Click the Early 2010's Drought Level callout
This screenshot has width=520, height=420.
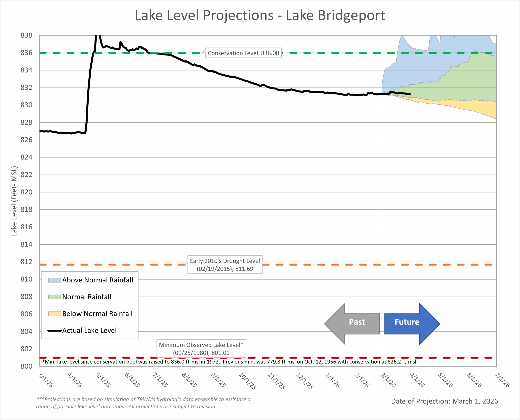(x=225, y=265)
